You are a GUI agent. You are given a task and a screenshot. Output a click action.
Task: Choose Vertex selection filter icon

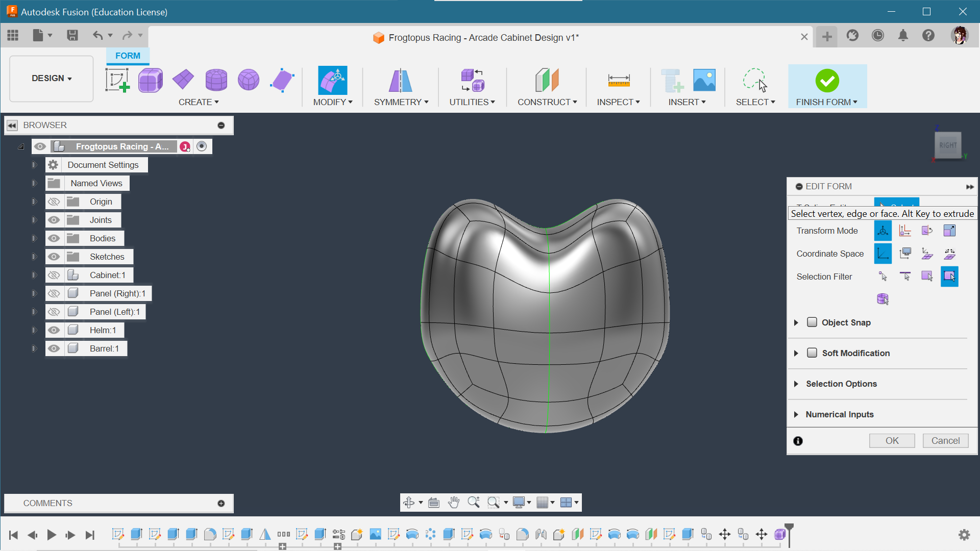(x=883, y=277)
